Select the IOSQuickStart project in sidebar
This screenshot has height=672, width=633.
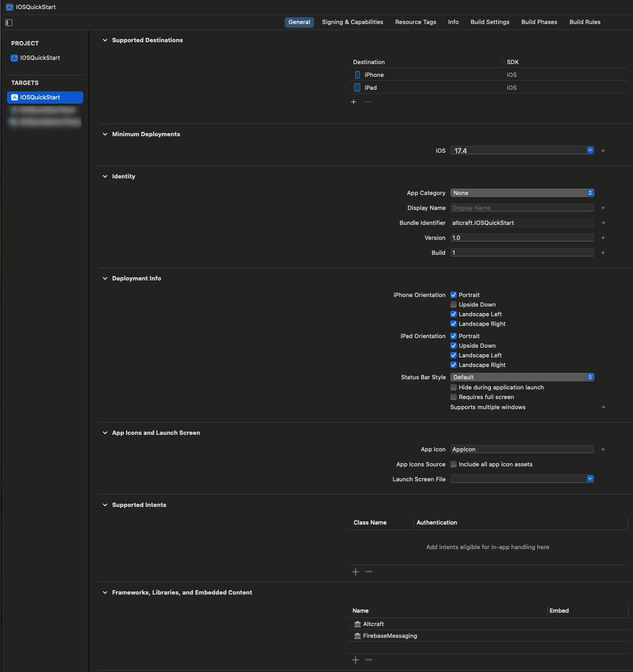[x=40, y=58]
